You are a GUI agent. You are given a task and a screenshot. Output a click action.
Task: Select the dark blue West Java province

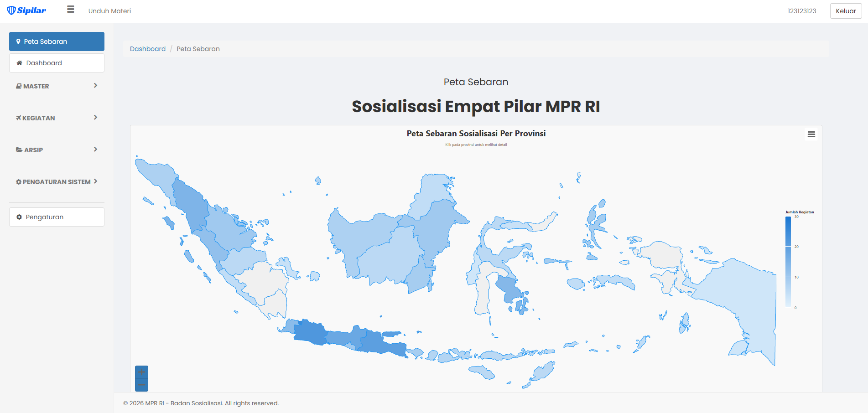pyautogui.click(x=309, y=331)
